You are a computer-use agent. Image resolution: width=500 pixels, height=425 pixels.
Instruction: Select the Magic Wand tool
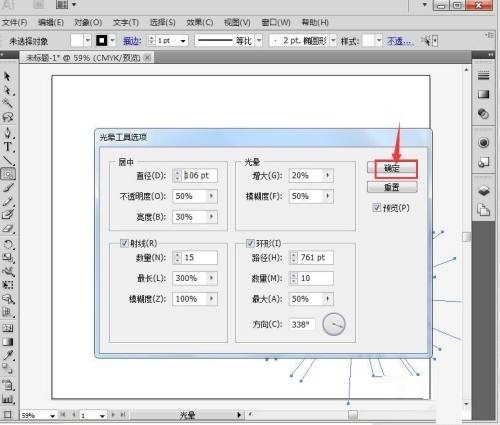[x=7, y=104]
